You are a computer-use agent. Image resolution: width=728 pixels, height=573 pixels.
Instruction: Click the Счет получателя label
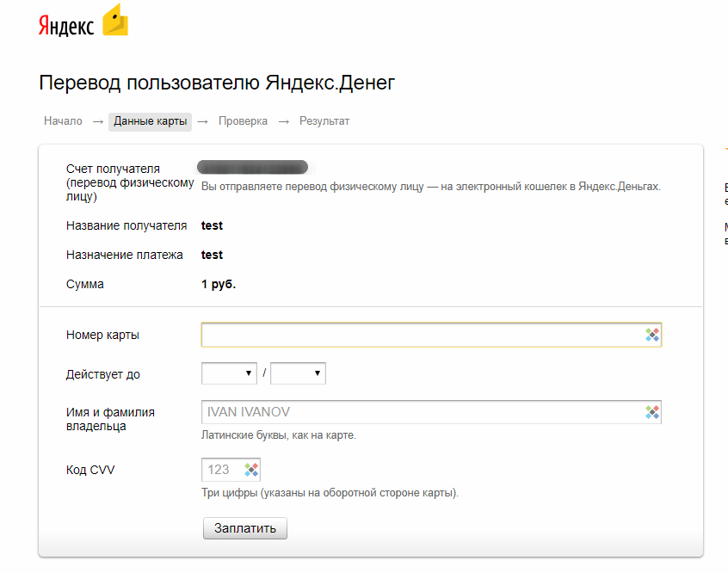tap(130, 182)
